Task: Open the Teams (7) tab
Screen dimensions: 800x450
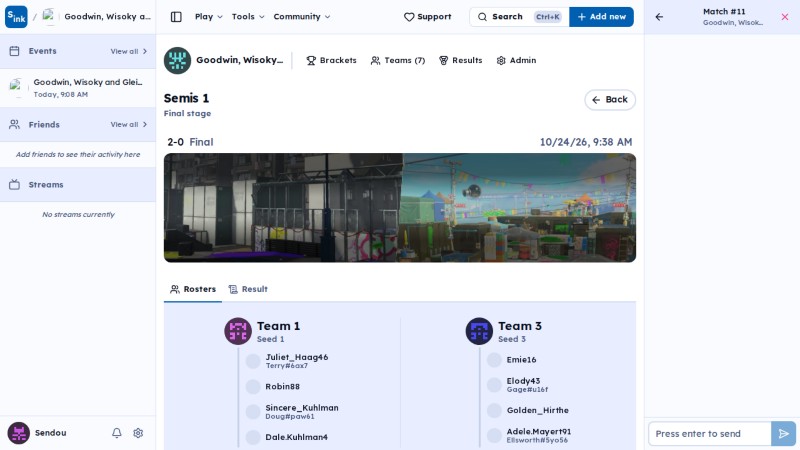Action: tap(397, 60)
